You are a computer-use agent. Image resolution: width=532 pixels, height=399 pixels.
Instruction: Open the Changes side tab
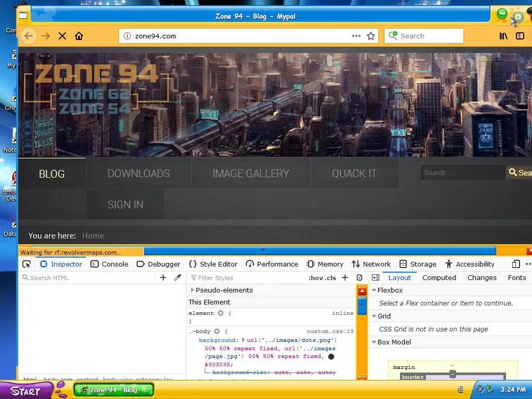482,277
